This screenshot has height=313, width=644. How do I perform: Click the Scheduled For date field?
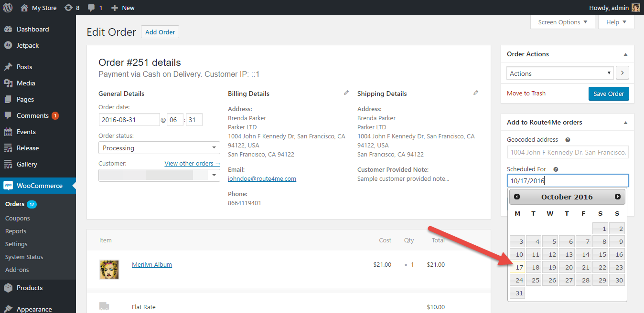click(568, 181)
